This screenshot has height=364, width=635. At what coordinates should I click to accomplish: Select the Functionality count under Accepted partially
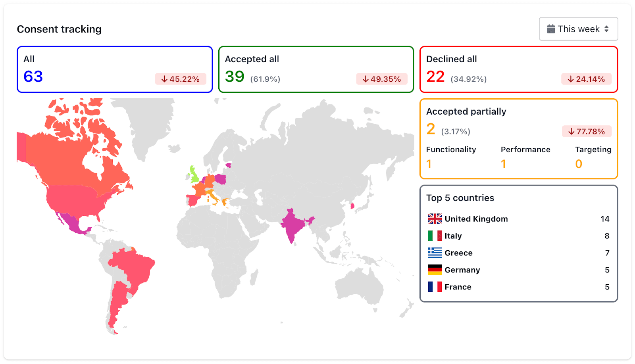pyautogui.click(x=429, y=163)
